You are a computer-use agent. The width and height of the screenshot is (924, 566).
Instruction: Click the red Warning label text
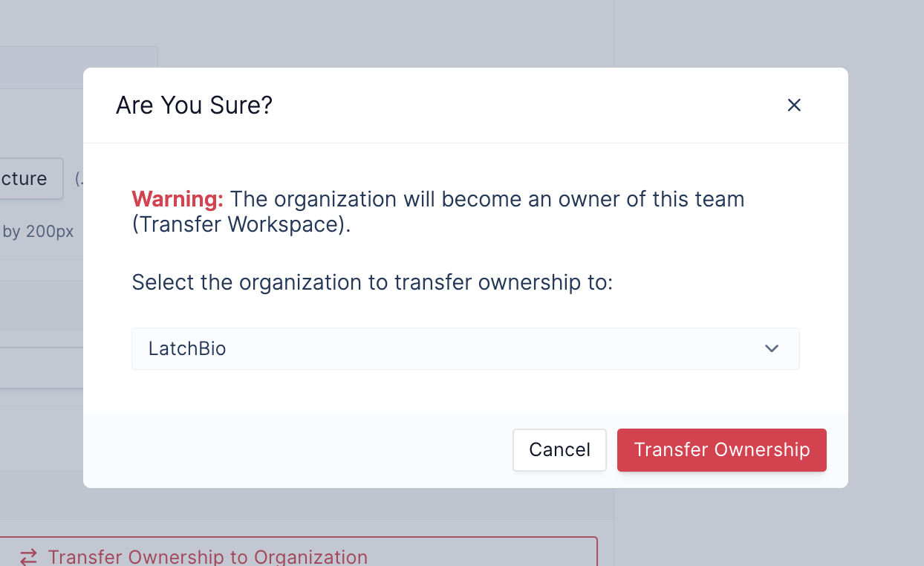pyautogui.click(x=178, y=199)
